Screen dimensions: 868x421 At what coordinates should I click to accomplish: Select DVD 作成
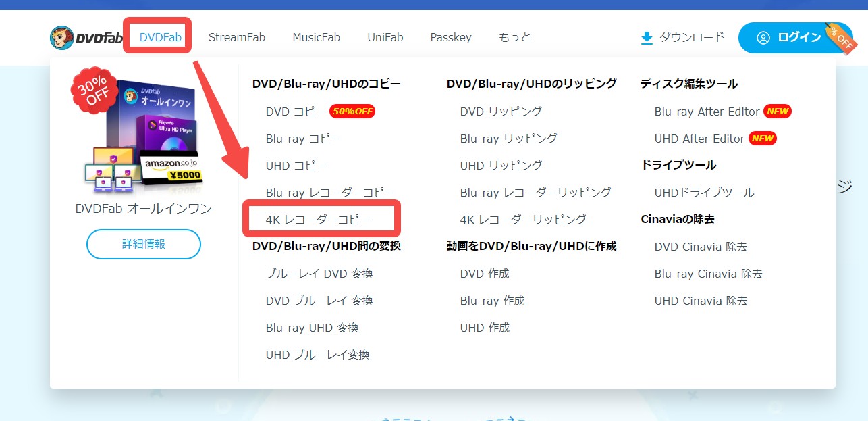click(485, 274)
